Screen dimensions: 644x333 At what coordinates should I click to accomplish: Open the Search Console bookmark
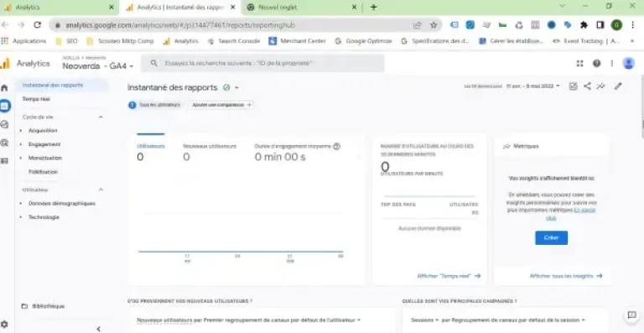point(234,41)
